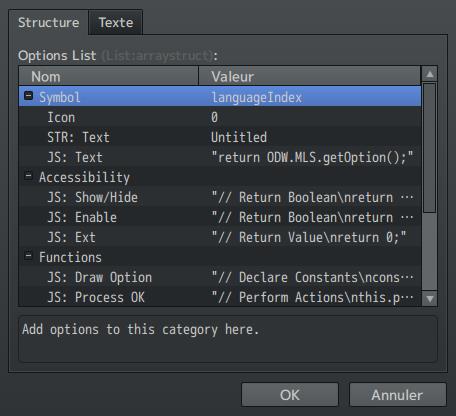The width and height of the screenshot is (456, 416).
Task: Click the Accessibility group label
Action: (84, 177)
